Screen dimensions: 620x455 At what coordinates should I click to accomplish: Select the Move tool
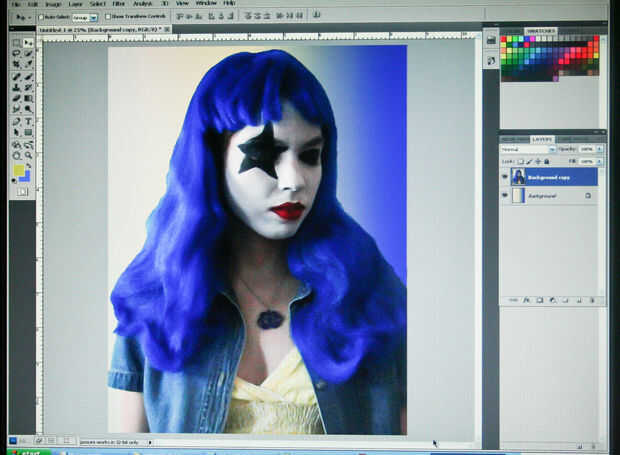point(28,42)
